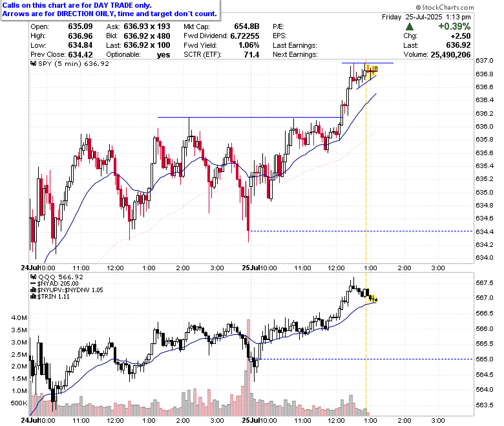Click the dashed blue support line at 634.4
This screenshot has height=426, width=504.
point(361,231)
